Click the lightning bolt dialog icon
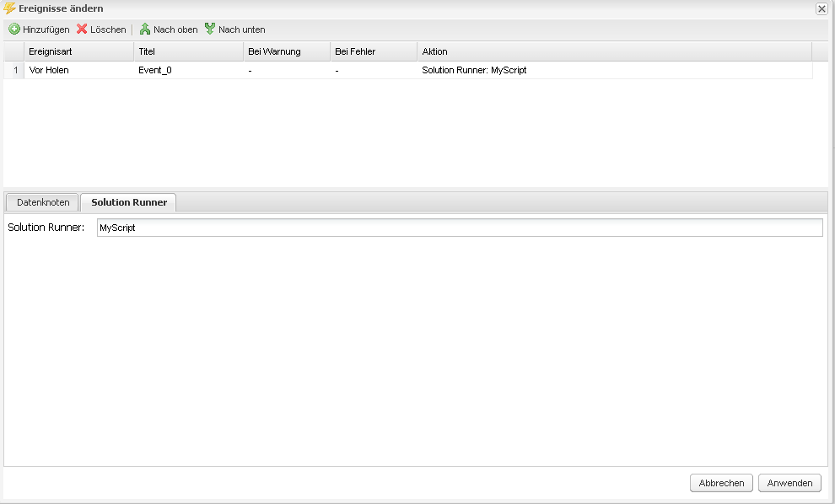This screenshot has width=835, height=504. (x=9, y=8)
